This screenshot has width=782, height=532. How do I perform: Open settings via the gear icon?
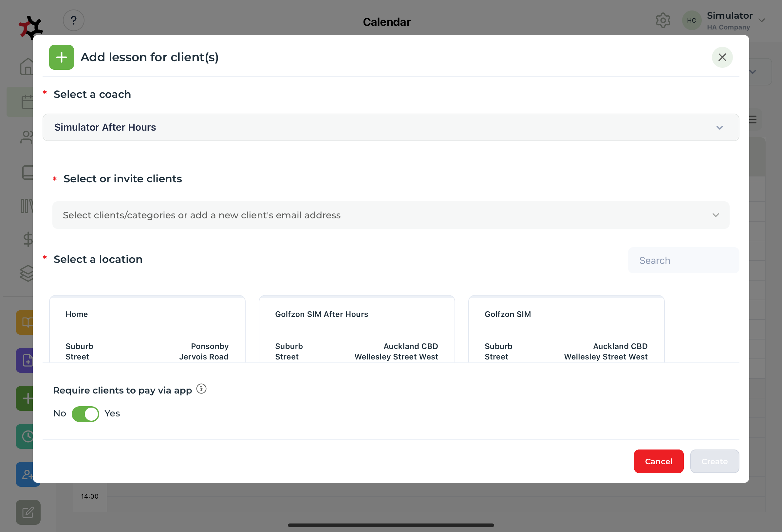coord(662,21)
